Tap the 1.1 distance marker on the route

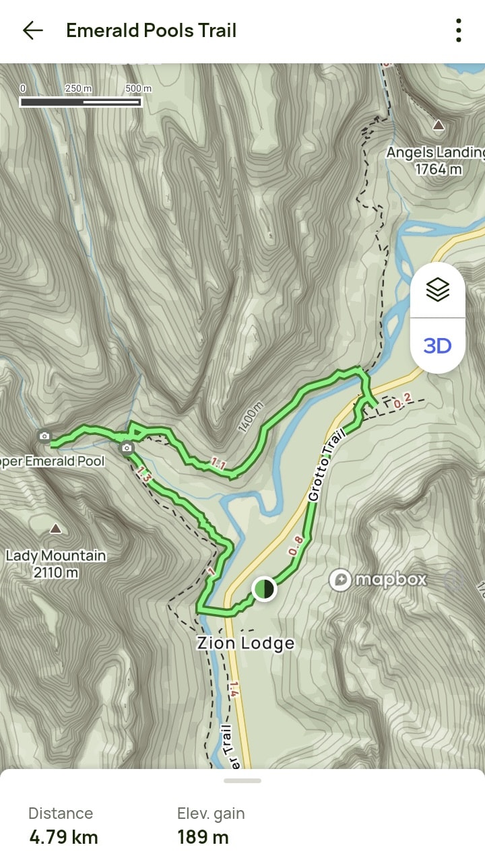pos(218,463)
